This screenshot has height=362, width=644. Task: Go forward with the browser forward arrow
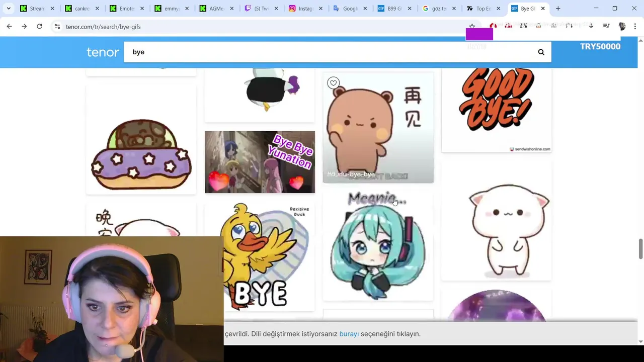coord(24,26)
